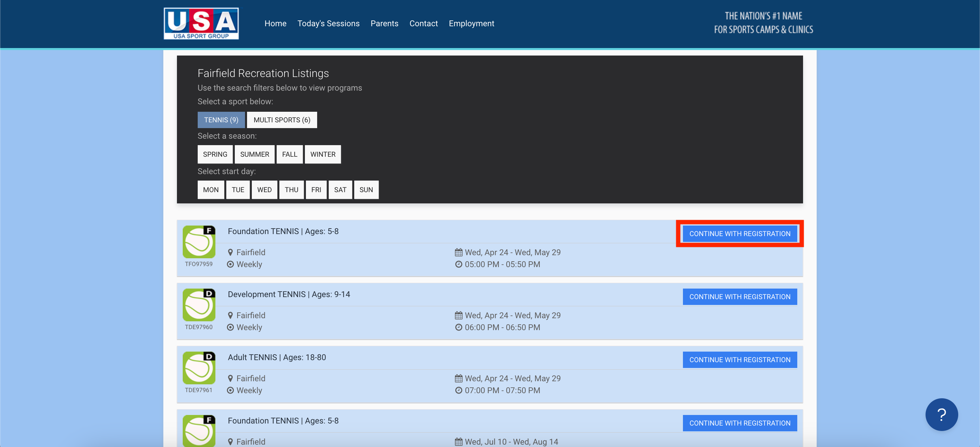Open the blue help question mark bubble
Image resolution: width=980 pixels, height=447 pixels.
coord(941,414)
